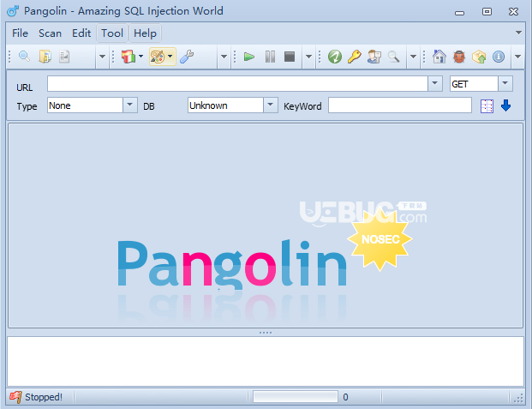
Task: Click the status bar progress bar
Action: click(296, 397)
